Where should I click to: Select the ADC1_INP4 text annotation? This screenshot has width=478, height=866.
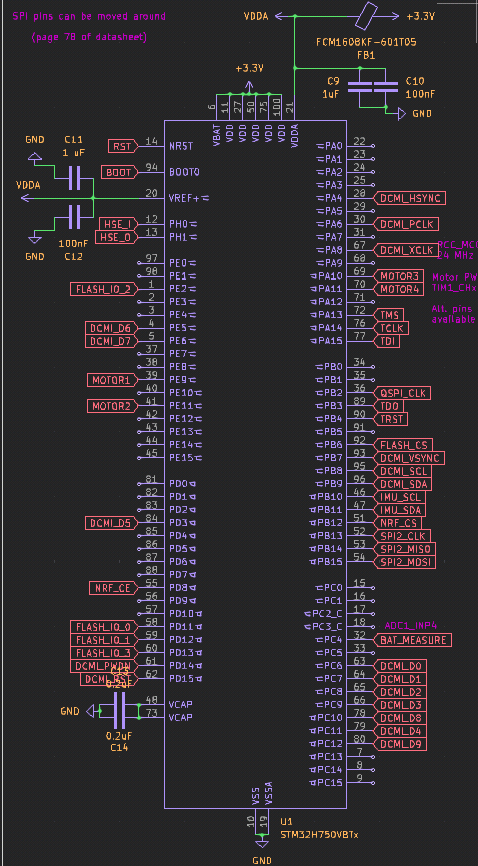click(x=411, y=626)
